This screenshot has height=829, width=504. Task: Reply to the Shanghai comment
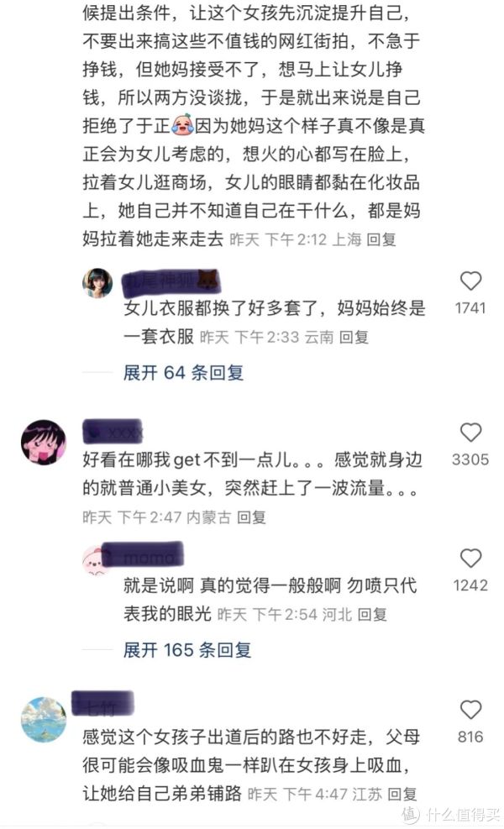381,239
